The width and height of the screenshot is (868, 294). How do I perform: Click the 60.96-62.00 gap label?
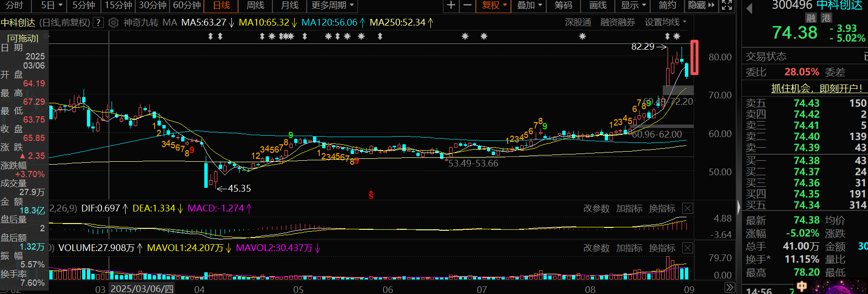[657, 135]
